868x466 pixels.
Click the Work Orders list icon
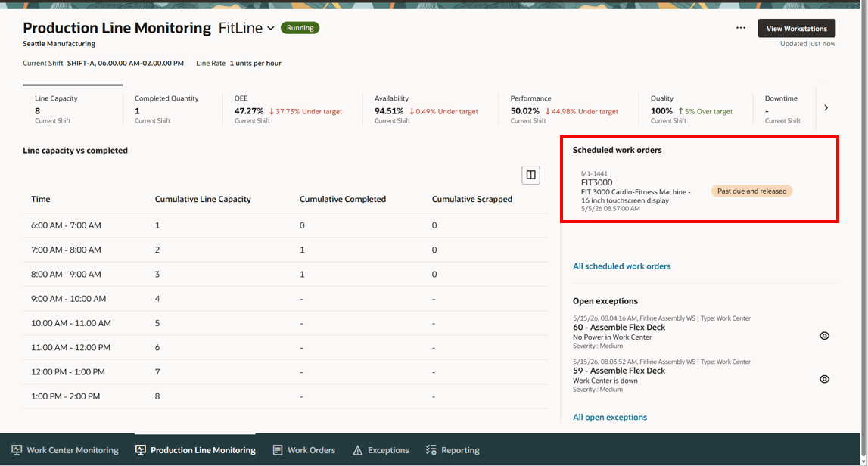278,450
